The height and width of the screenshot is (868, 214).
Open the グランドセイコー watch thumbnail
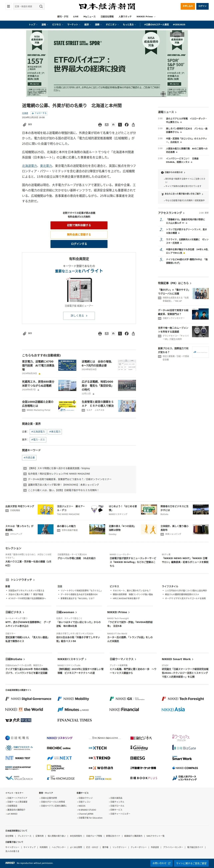tap(200, 332)
